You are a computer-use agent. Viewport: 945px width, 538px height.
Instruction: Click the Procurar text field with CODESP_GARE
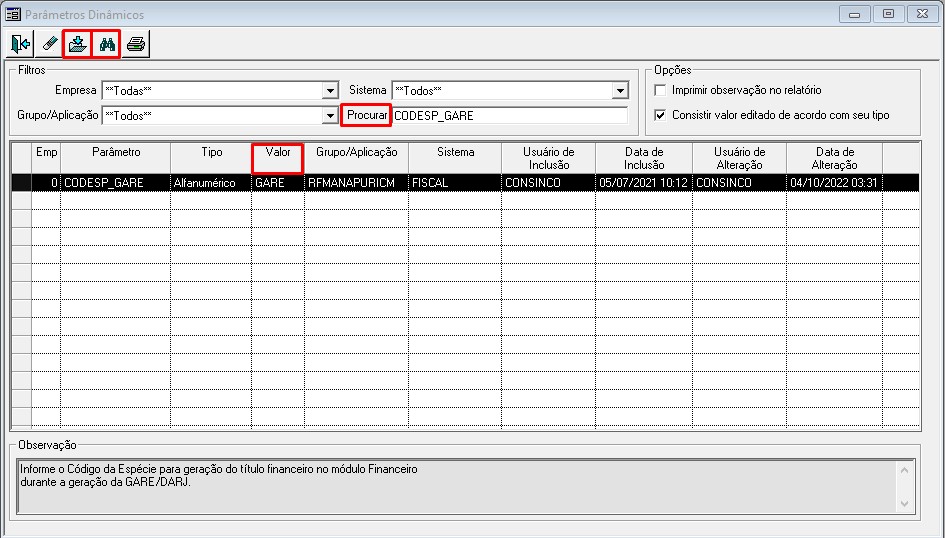click(x=510, y=116)
